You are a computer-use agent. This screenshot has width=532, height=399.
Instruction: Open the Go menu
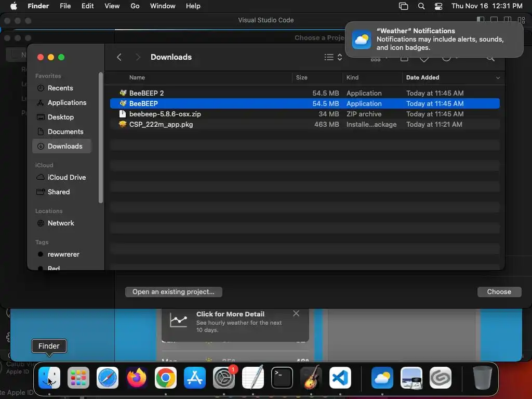pyautogui.click(x=135, y=6)
